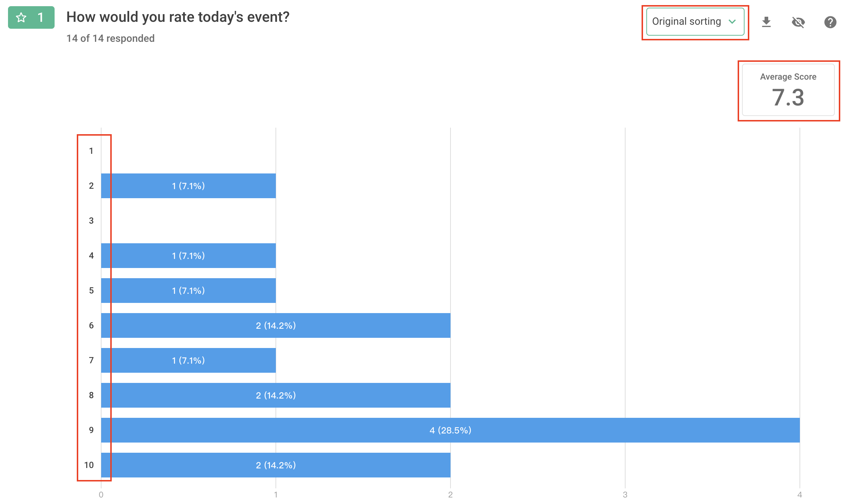The width and height of the screenshot is (853, 504).
Task: Click the star icon in question badge
Action: pyautogui.click(x=21, y=17)
